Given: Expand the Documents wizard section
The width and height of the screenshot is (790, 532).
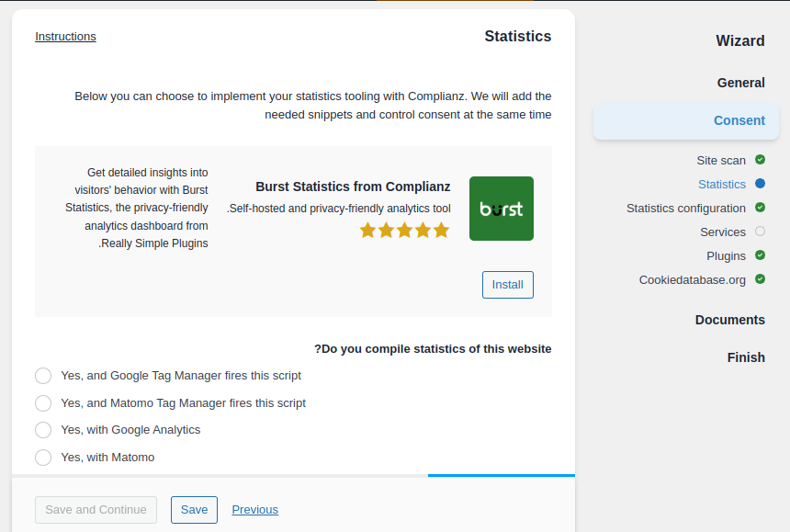Looking at the screenshot, I should tap(729, 320).
